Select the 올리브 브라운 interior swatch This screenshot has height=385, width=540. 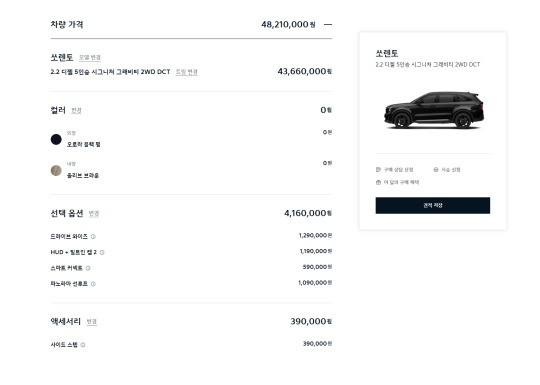tap(56, 170)
